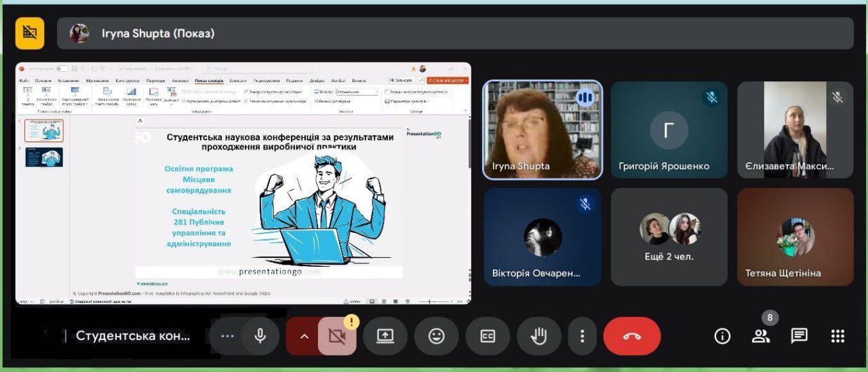This screenshot has height=372, width=868.
Task: Click the Ещё 2 чел. participants tile
Action: pyautogui.click(x=669, y=237)
